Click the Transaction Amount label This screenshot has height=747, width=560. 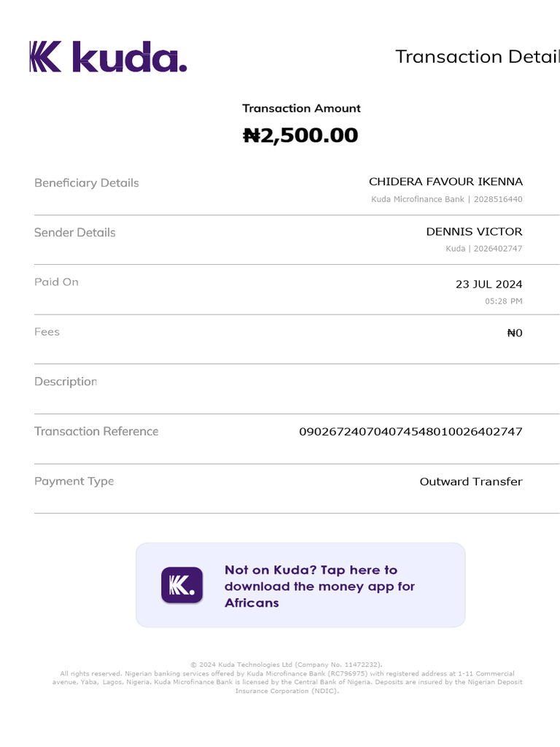click(301, 109)
